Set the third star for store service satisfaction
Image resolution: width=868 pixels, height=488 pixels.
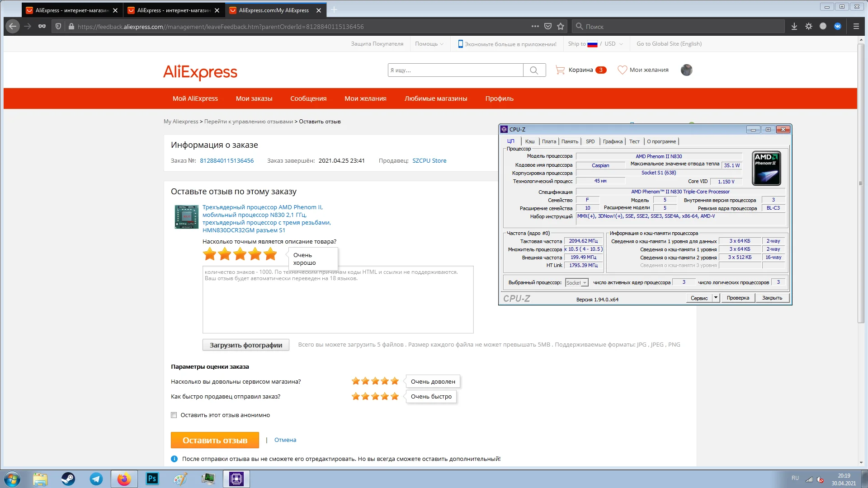point(375,381)
